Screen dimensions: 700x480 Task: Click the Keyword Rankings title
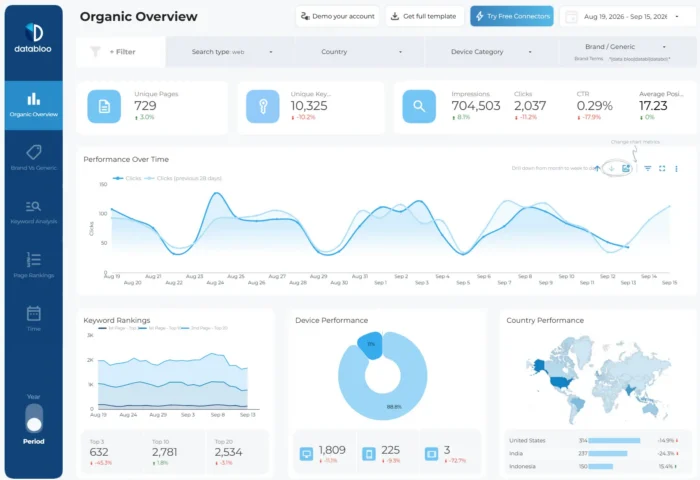[117, 320]
